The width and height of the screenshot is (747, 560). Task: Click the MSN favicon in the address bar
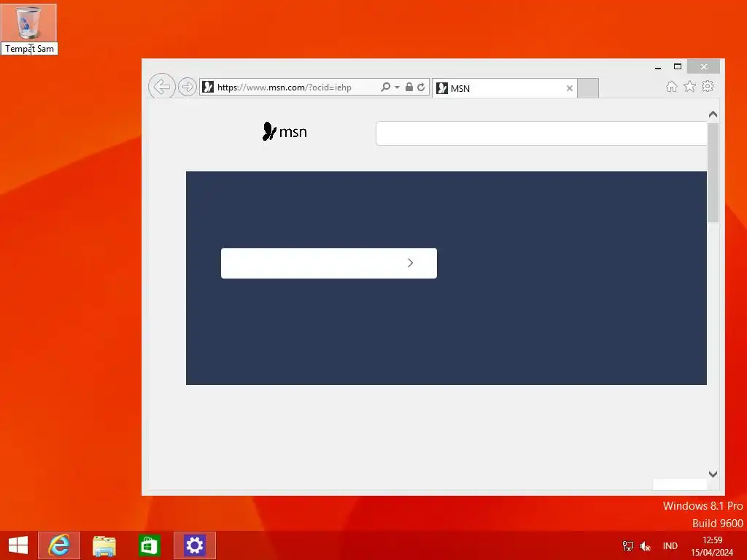tap(208, 87)
